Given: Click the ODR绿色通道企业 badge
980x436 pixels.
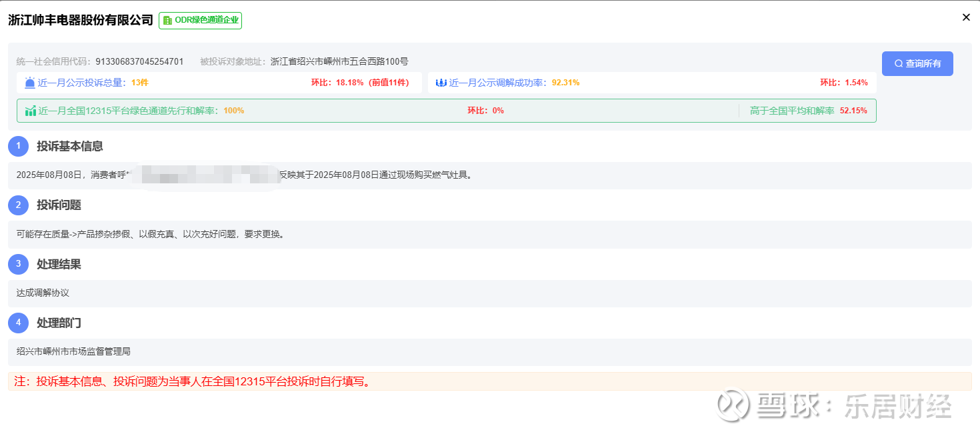Looking at the screenshot, I should pyautogui.click(x=200, y=21).
